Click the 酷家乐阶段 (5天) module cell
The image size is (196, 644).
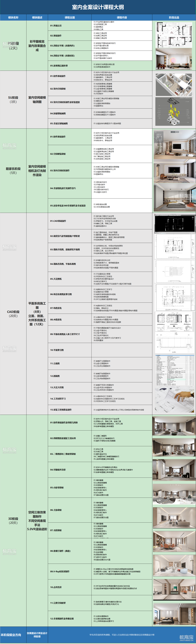coord(13,171)
